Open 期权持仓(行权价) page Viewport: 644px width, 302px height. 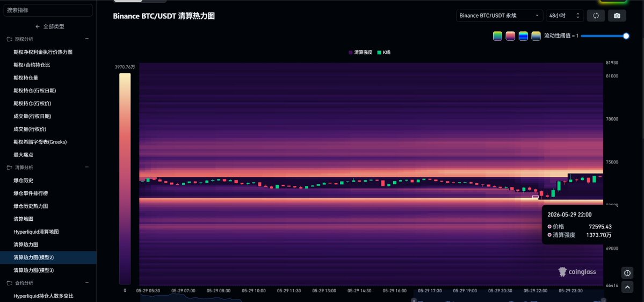point(32,104)
